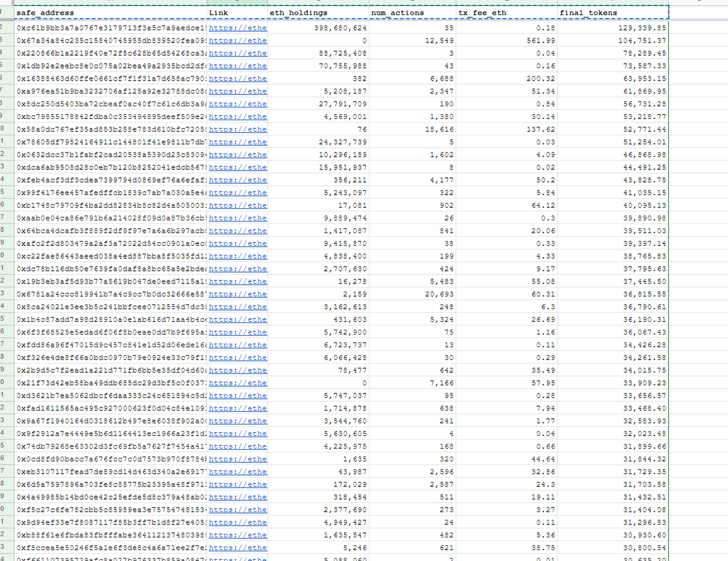Click the final_tokens cell 52,771.44
Viewport: 728px width, 561px height.
point(613,129)
